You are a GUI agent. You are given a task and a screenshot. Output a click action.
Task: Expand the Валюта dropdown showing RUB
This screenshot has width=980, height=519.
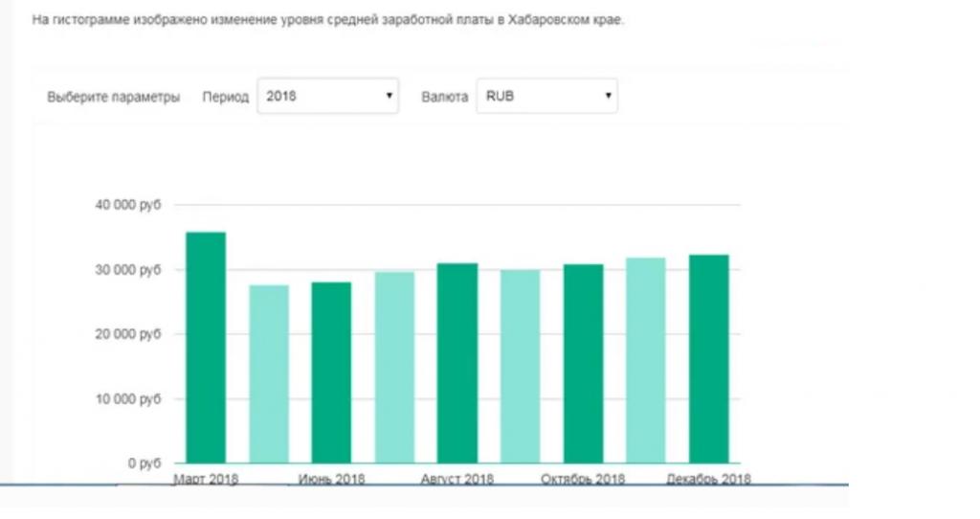546,97
